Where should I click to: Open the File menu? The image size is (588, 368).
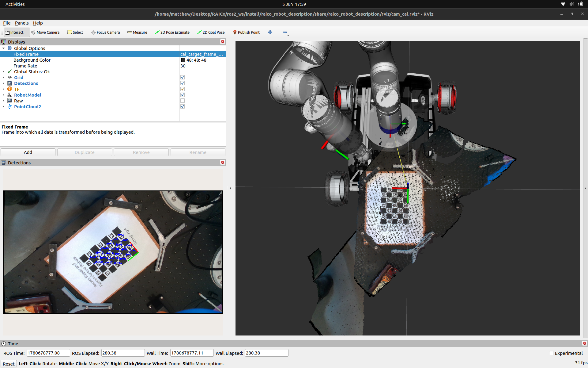click(x=7, y=23)
